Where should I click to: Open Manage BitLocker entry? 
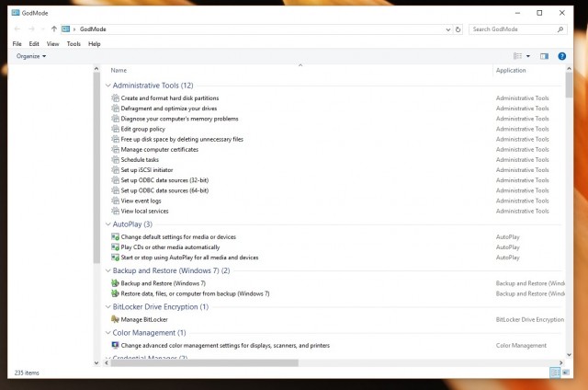[145, 318]
